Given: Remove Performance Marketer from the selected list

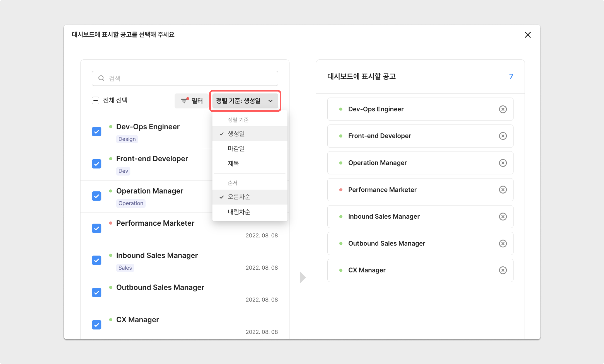Looking at the screenshot, I should coord(503,190).
